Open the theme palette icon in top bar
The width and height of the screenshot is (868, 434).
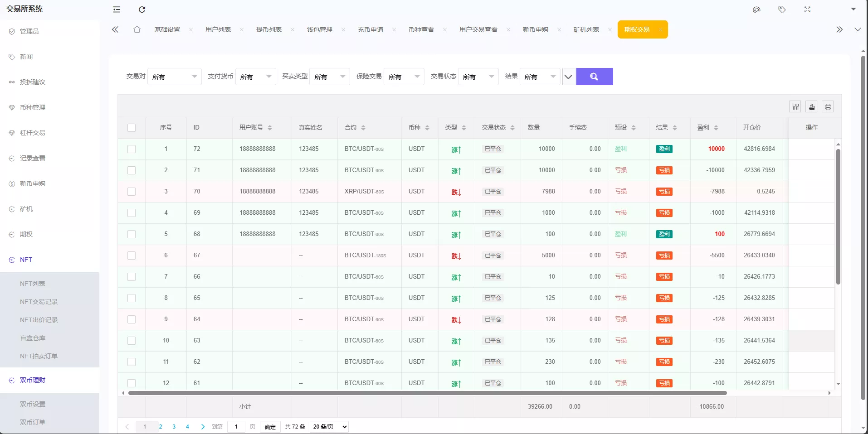756,10
